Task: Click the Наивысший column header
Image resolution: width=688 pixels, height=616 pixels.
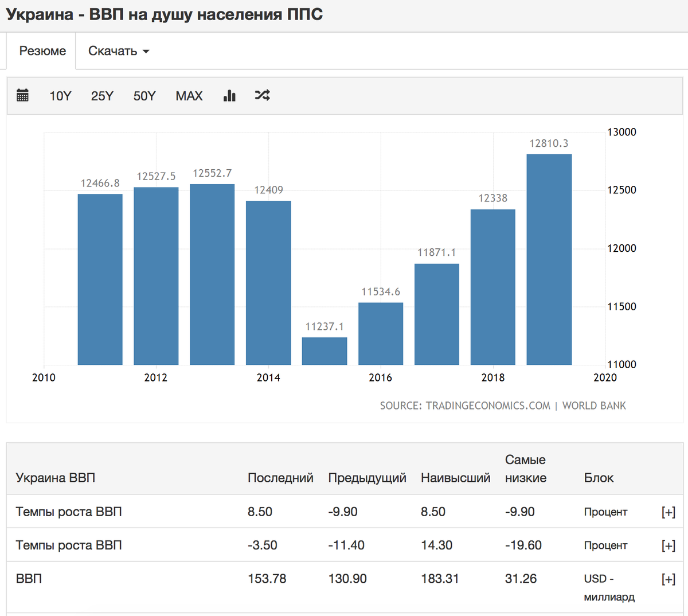Action: 455,478
